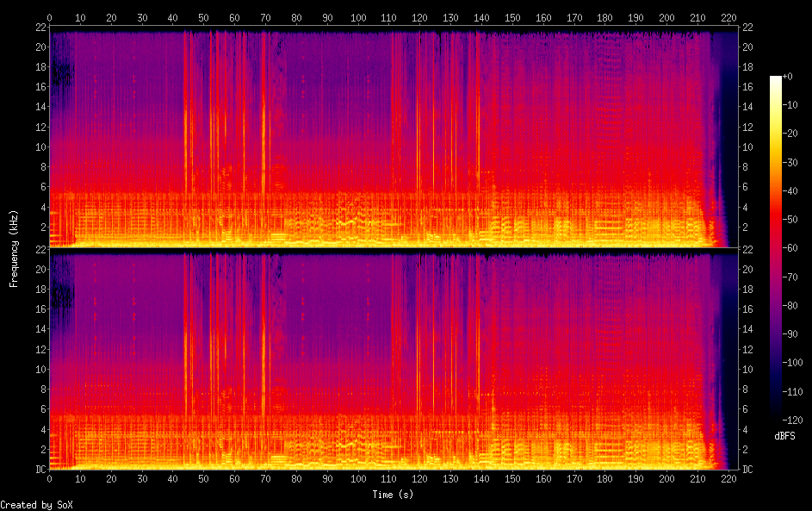Click the white top end of color bar
The image size is (812, 511).
[x=776, y=78]
